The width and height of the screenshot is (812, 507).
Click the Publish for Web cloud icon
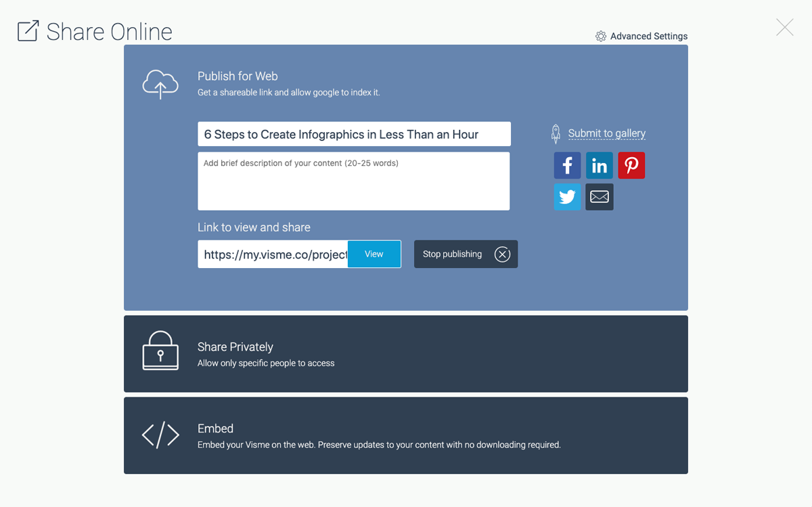coord(160,84)
